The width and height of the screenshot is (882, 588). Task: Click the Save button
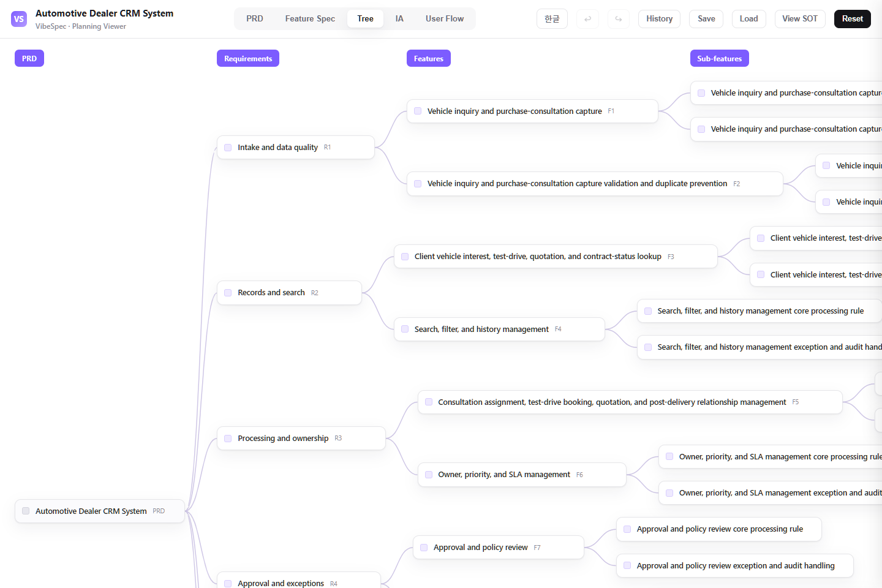pyautogui.click(x=706, y=19)
